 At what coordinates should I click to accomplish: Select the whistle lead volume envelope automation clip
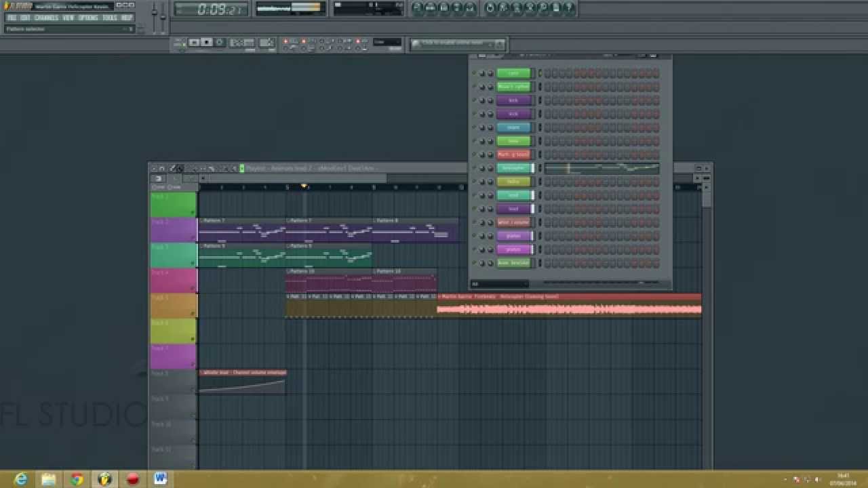[x=242, y=382]
